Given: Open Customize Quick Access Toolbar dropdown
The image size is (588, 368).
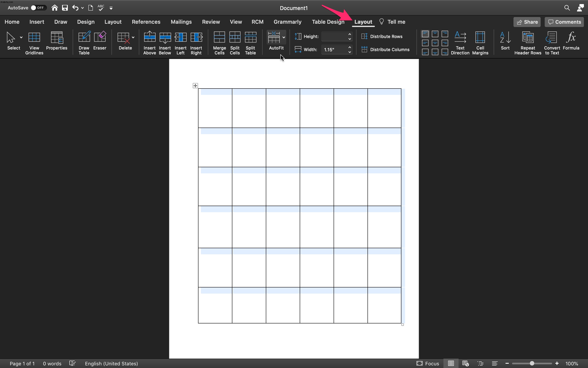Looking at the screenshot, I should (x=111, y=8).
